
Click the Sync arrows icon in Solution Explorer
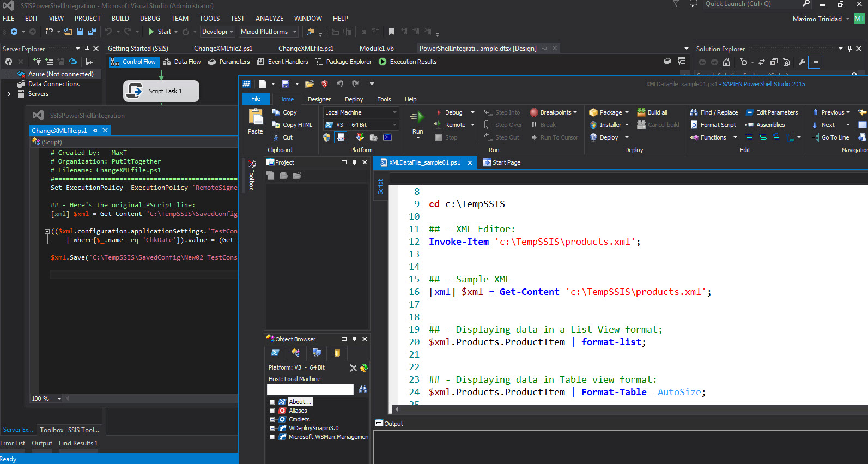coord(762,62)
